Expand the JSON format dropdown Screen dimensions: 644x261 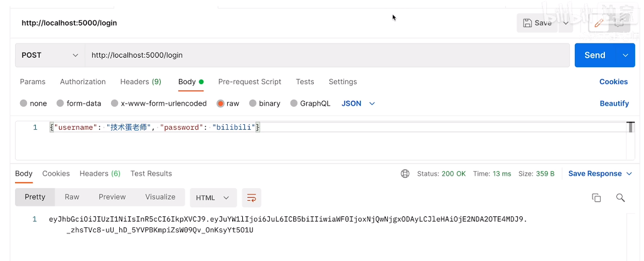click(358, 104)
